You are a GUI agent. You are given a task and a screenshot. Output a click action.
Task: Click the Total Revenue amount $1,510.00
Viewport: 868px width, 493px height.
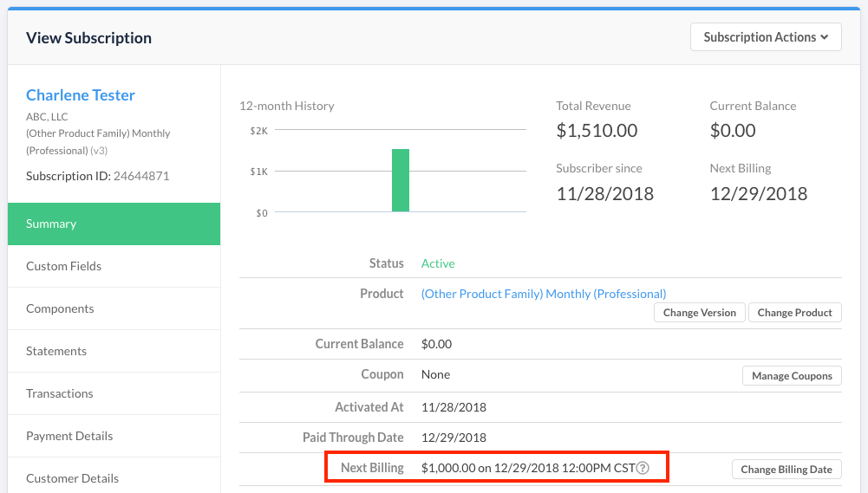point(597,131)
